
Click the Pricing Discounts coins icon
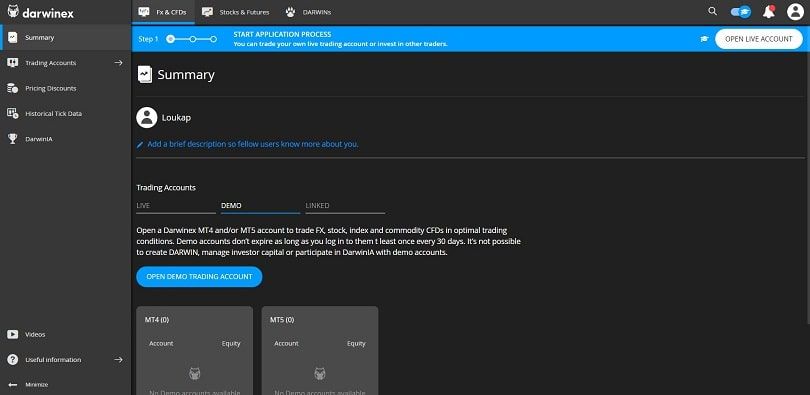tap(12, 88)
